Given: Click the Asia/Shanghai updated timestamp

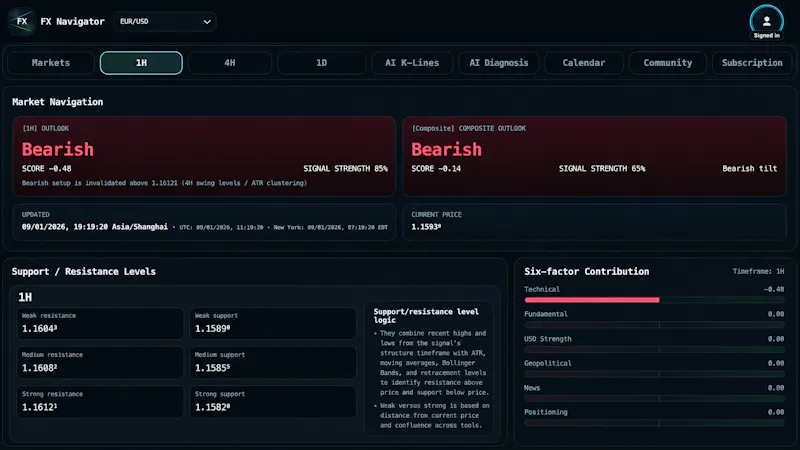Looking at the screenshot, I should [x=94, y=227].
